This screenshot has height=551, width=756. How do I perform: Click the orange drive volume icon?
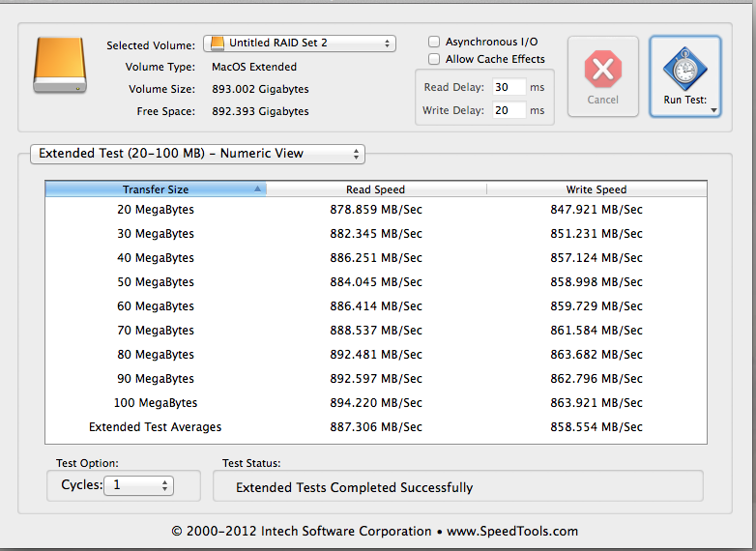pos(60,66)
